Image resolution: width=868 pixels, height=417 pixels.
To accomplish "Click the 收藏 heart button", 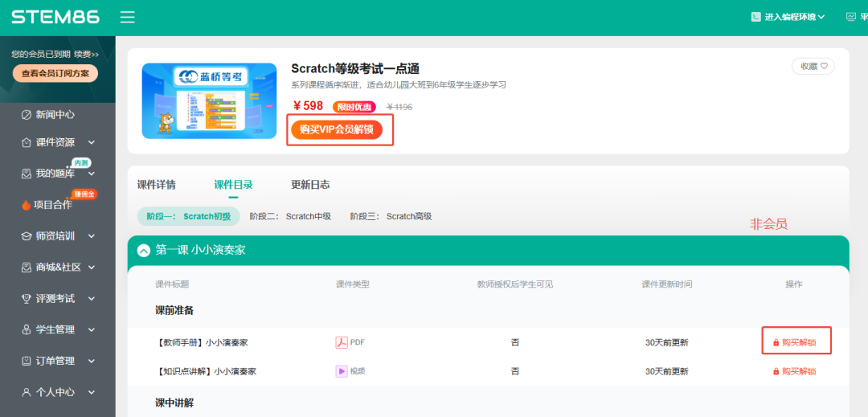I will click(x=813, y=67).
